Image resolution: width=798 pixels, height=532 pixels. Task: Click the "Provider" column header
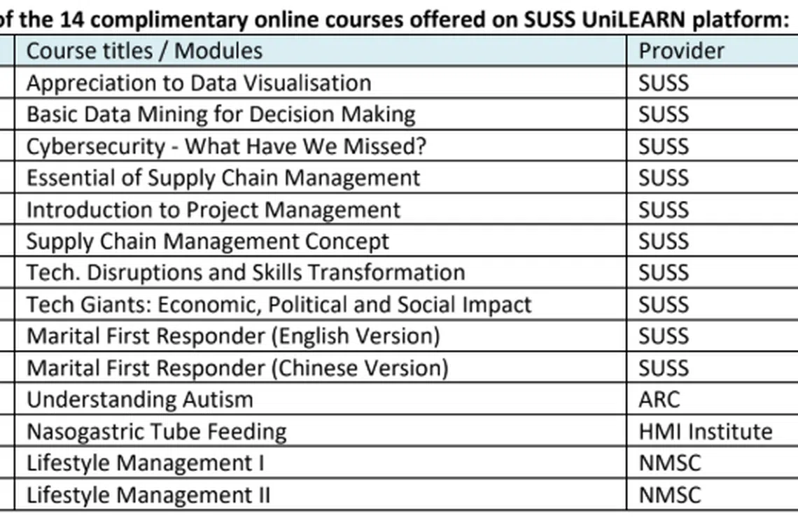pos(681,51)
